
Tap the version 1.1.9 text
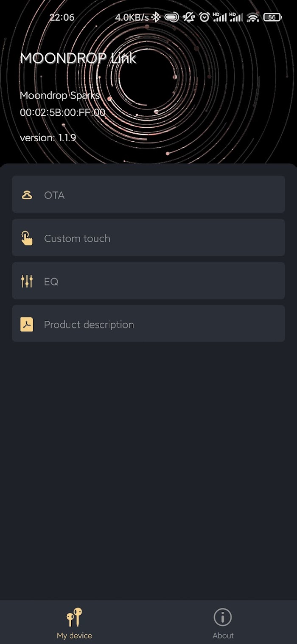click(48, 138)
